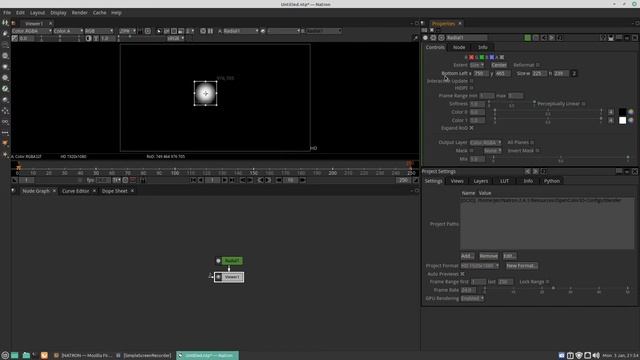Click the Color 0 expand dimensions icon
640x360 pixels.
point(611,112)
